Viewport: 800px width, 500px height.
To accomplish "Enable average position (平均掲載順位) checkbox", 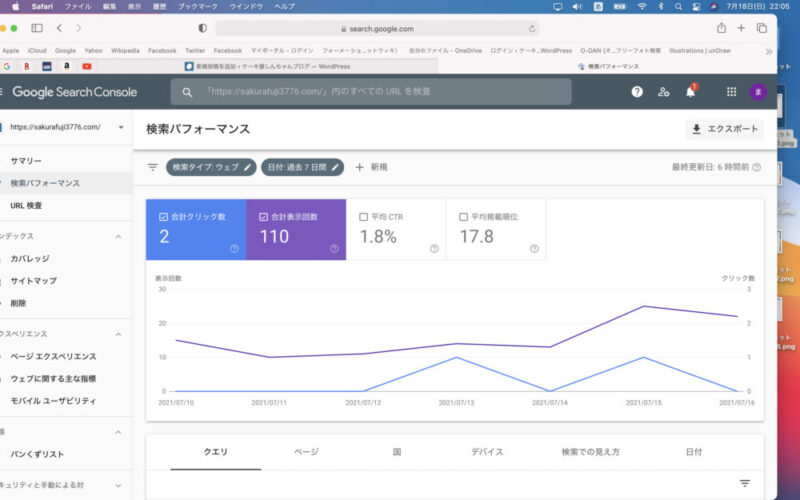I will [463, 217].
